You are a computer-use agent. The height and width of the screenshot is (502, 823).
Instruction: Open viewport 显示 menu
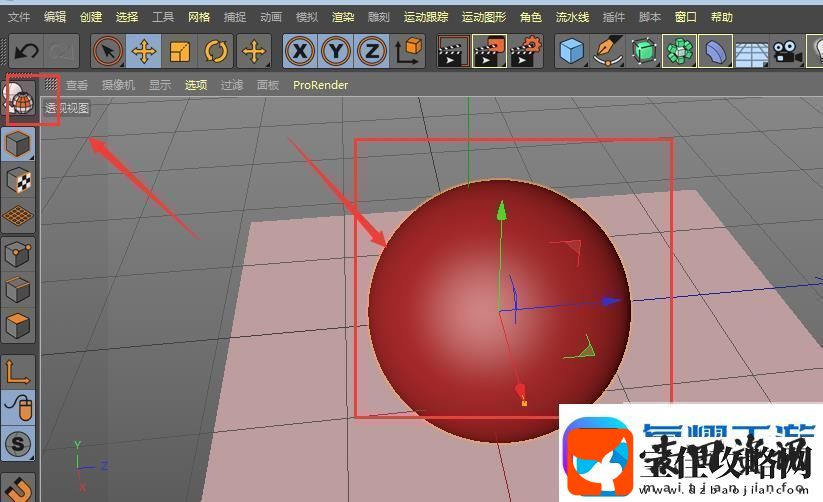point(160,85)
